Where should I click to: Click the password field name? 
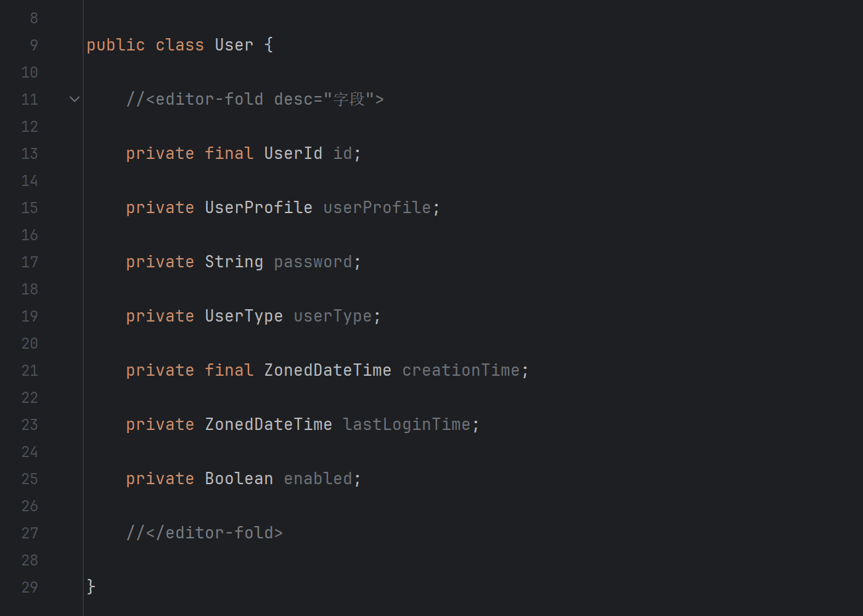tap(313, 262)
